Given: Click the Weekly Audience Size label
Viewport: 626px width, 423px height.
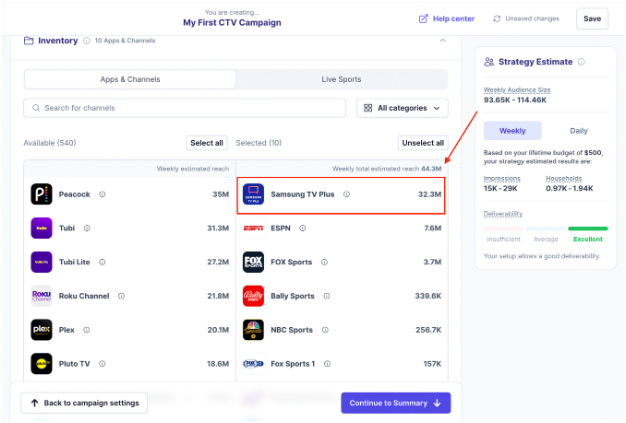Looking at the screenshot, I should click(517, 90).
